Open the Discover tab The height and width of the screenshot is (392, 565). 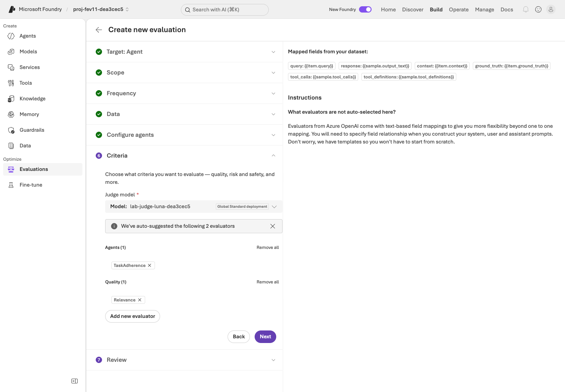pyautogui.click(x=413, y=9)
